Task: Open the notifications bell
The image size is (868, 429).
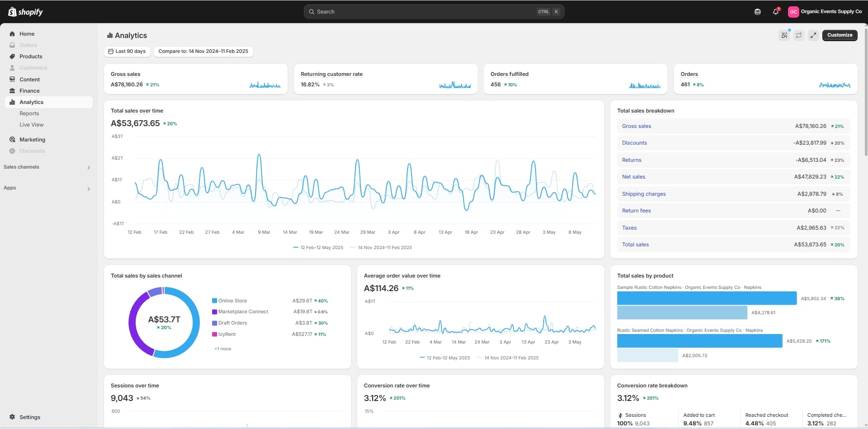Action: tap(776, 12)
